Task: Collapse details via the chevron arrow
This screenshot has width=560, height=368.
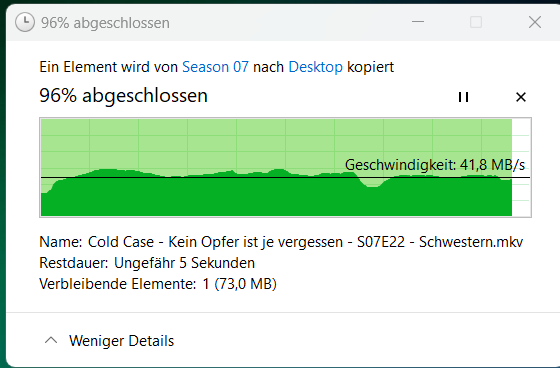Action: point(51,340)
